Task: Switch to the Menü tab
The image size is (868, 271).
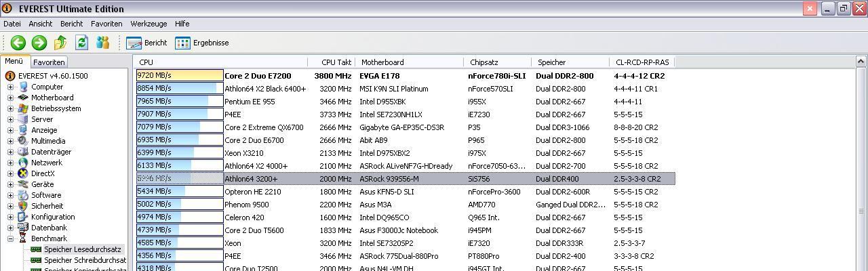Action: click(x=14, y=62)
